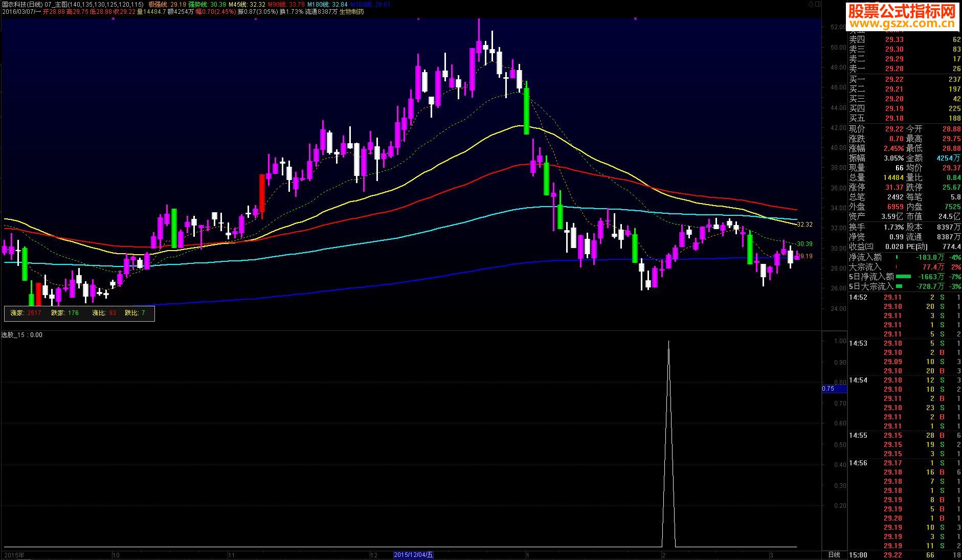Screen dimensions: 962x560
Task: Click the 换手 turnover rate 1.73%
Action: tap(894, 227)
